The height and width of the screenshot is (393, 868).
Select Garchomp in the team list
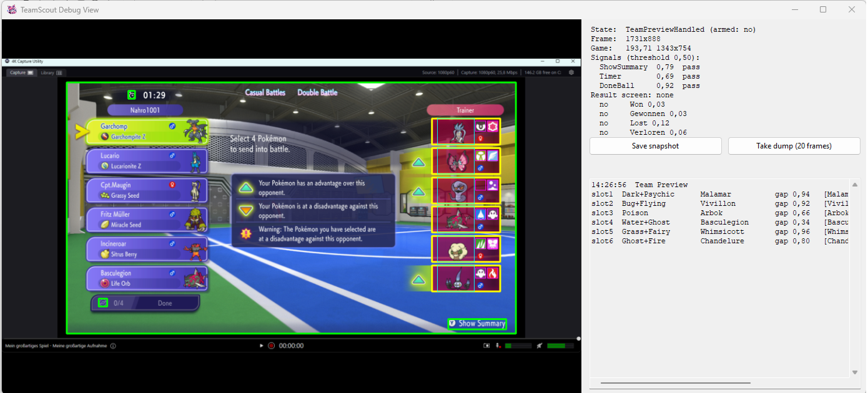pos(147,131)
